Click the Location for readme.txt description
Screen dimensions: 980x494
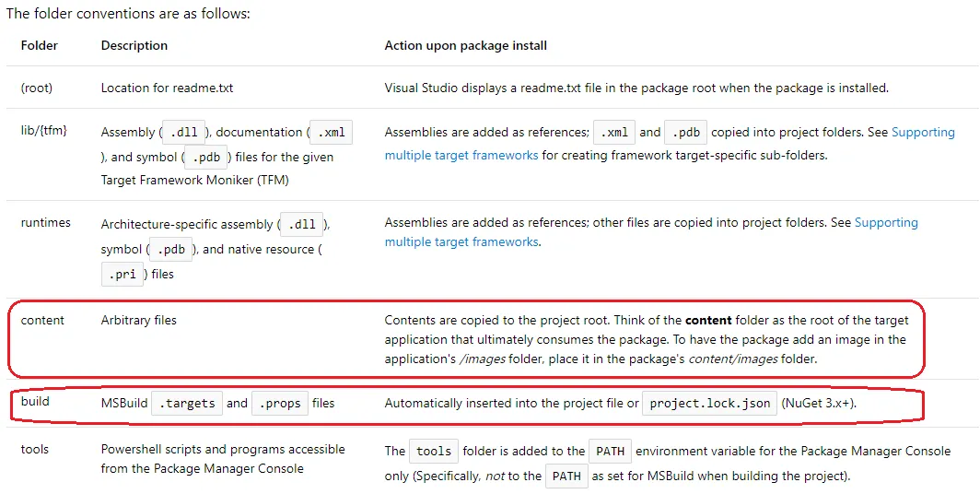pos(167,88)
